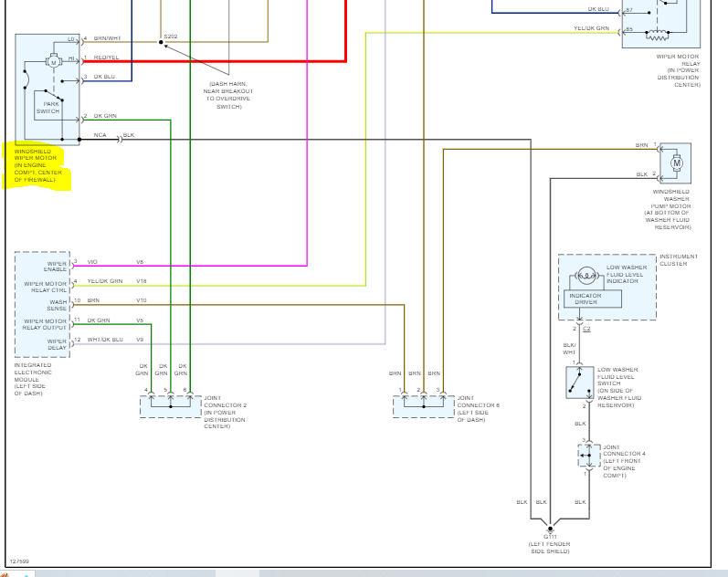
Task: Click the RED/YEL wire label
Action: (106, 58)
